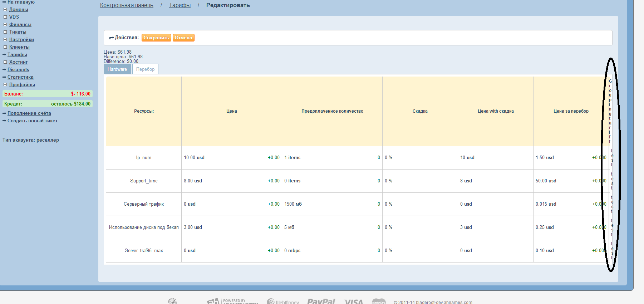This screenshot has width=644, height=304.
Task: Open the Хостинг sidebar link
Action: (18, 62)
